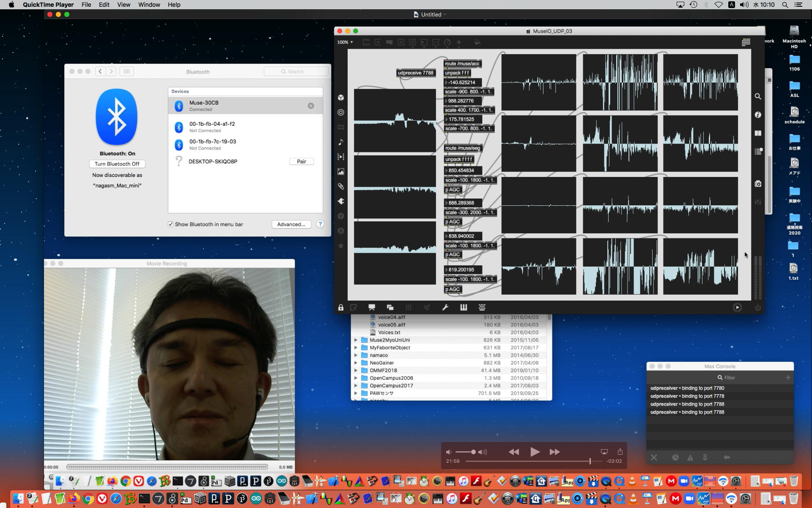The width and height of the screenshot is (812, 508).
Task: Uncheck Show Bluetooth in menu bar
Action: point(170,224)
